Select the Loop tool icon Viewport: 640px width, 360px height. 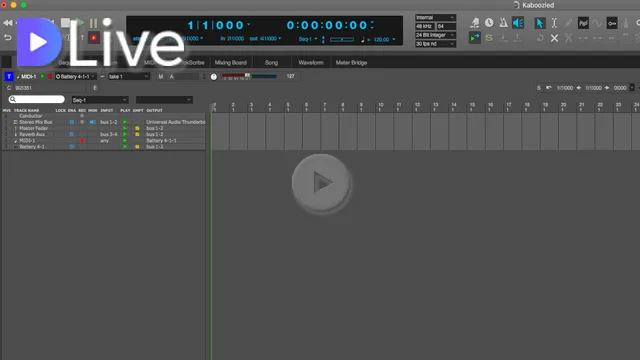(540, 38)
